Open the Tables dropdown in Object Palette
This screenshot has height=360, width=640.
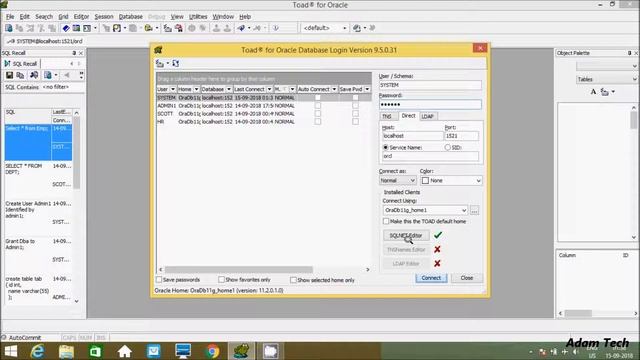pos(607,79)
